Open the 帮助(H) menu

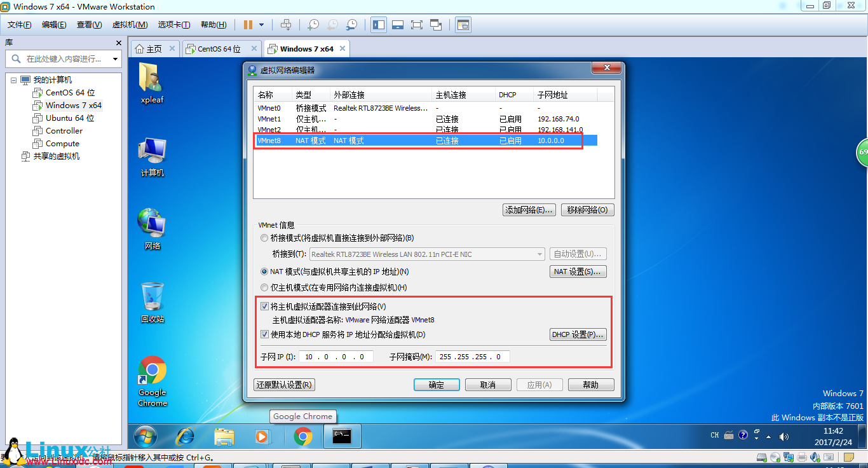point(214,25)
